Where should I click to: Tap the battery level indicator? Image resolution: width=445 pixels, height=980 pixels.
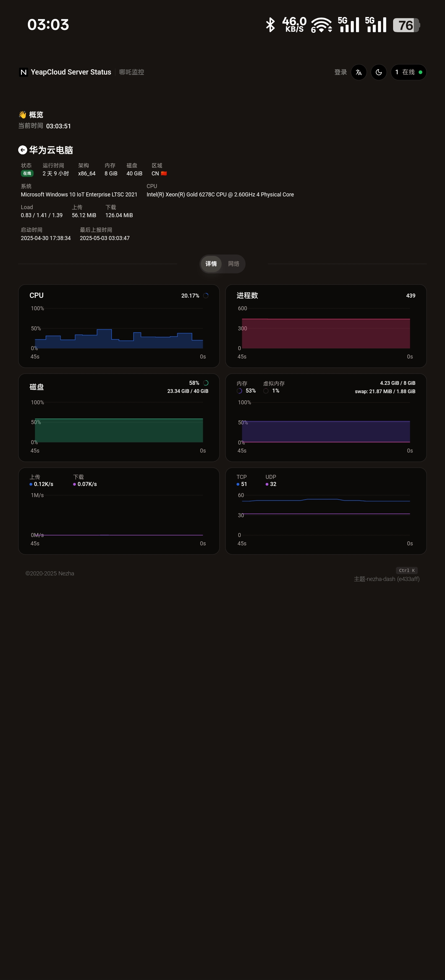(406, 25)
